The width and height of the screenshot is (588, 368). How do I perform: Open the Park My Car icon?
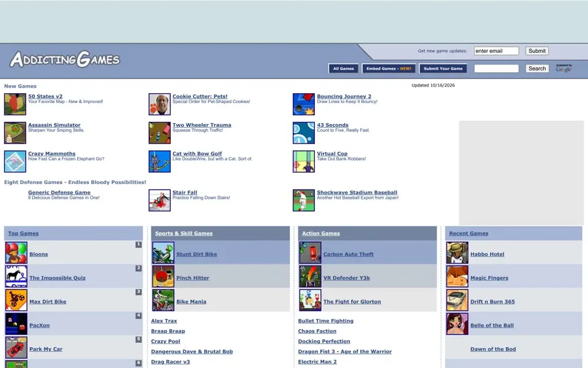tap(16, 347)
